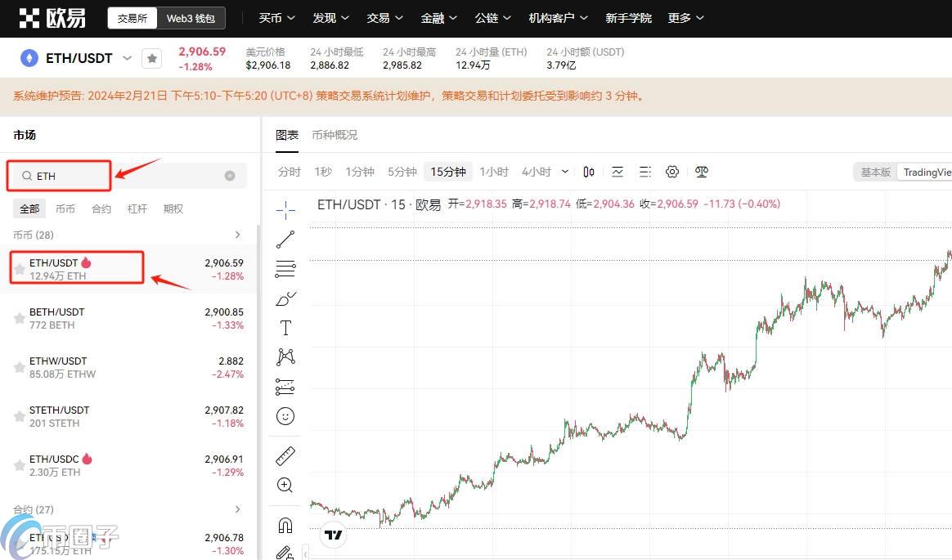Open the chart settings gear
The height and width of the screenshot is (560, 952).
click(x=672, y=172)
